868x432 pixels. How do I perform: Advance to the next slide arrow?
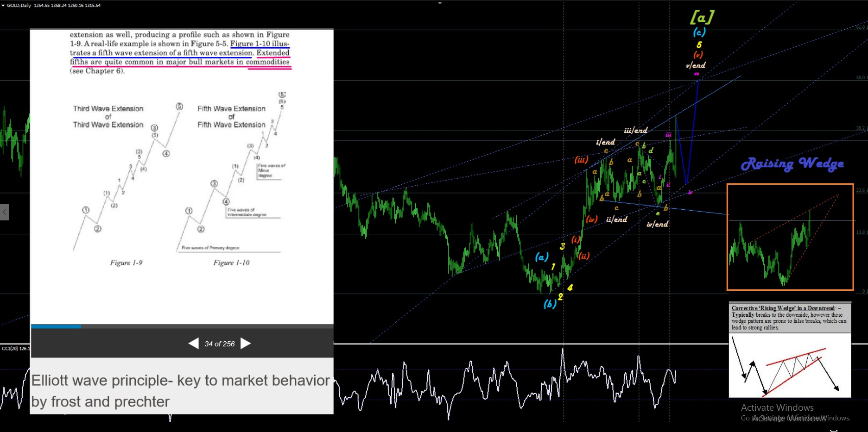click(246, 344)
